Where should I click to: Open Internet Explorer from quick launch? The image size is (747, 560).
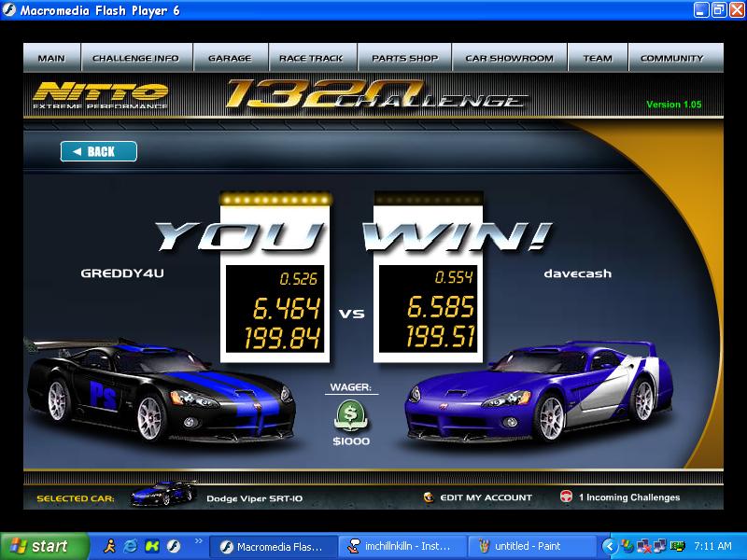pyautogui.click(x=131, y=546)
